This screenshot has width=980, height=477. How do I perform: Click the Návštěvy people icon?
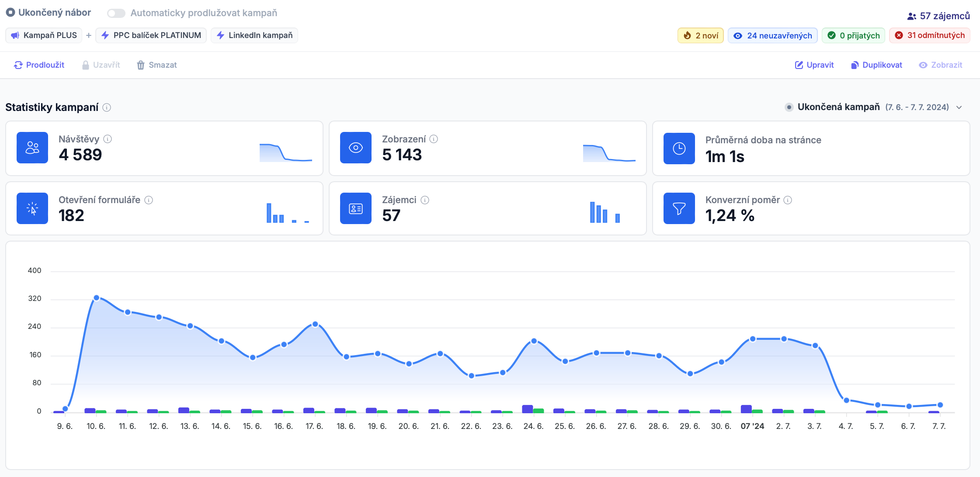[x=32, y=148]
